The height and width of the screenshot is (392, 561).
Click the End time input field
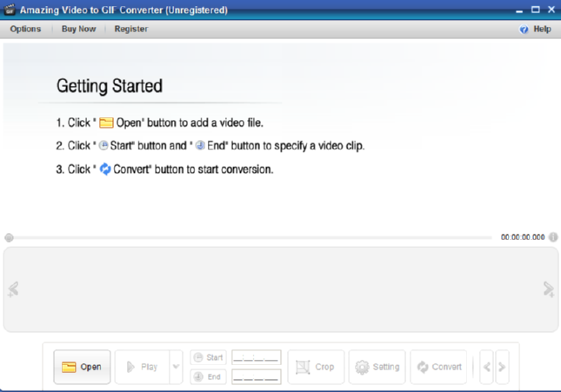257,376
